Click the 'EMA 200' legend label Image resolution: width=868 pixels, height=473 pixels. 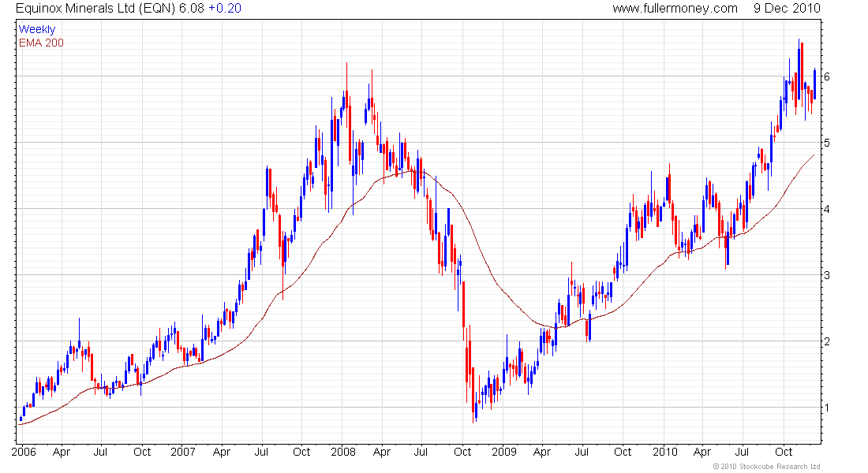point(42,43)
